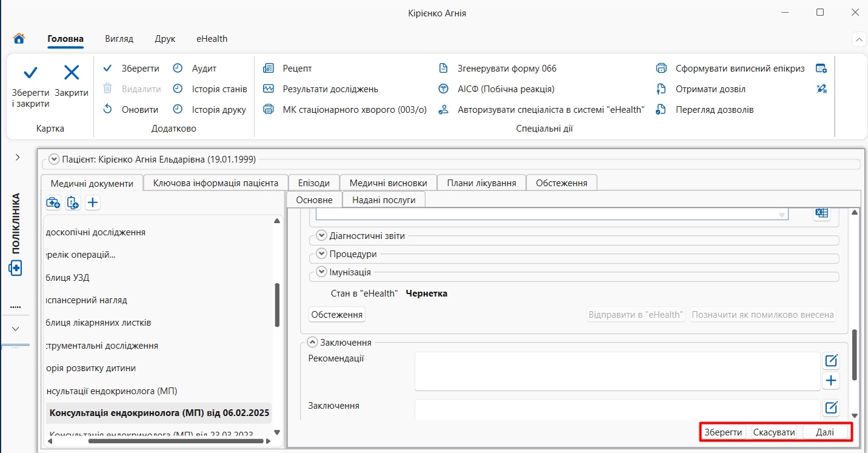Expand the Імунізація section
Viewport: 868px width, 453px height.
322,272
